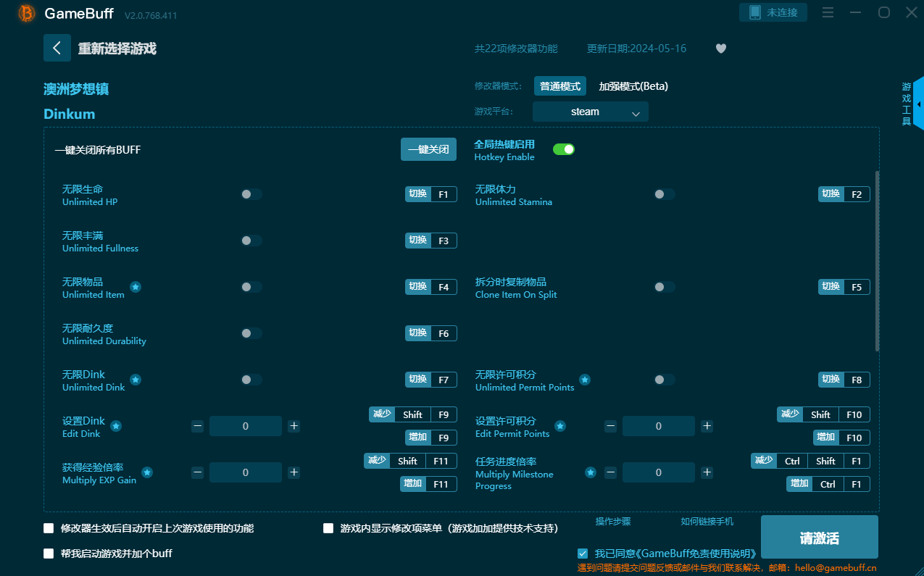Click the GameBuff logo icon
The height and width of the screenshot is (576, 924).
25,13
